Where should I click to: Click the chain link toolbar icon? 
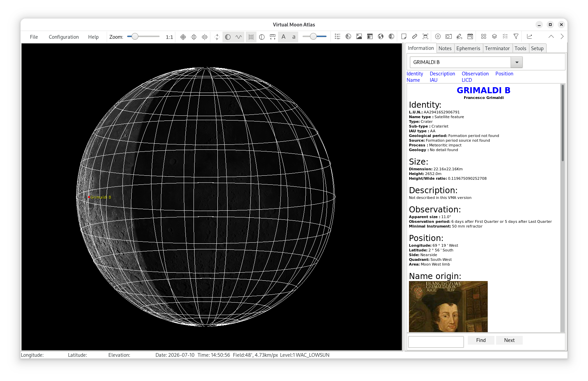point(415,36)
